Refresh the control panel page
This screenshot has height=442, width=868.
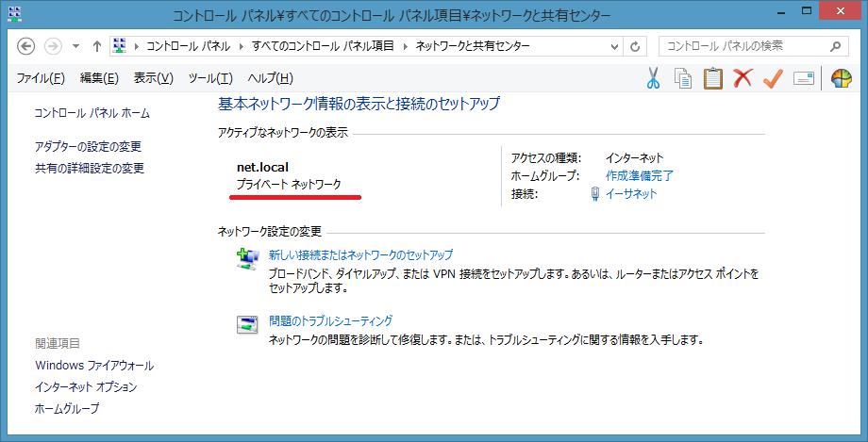point(636,46)
